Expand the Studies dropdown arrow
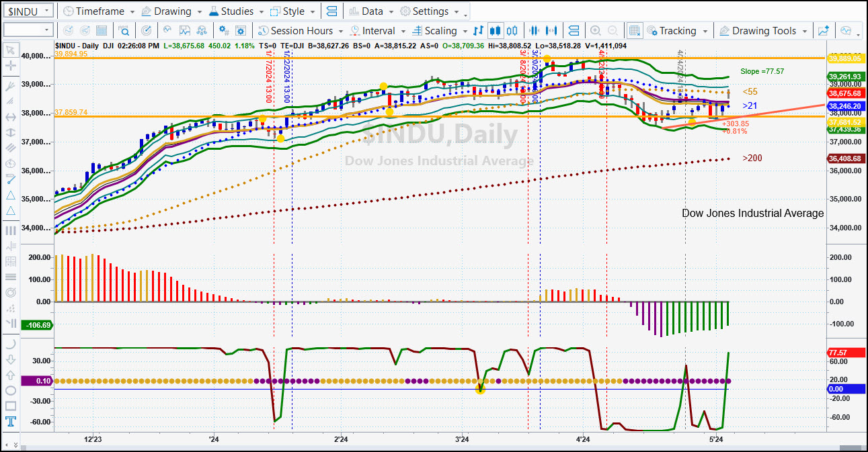This screenshot has width=868, height=452. tap(262, 12)
